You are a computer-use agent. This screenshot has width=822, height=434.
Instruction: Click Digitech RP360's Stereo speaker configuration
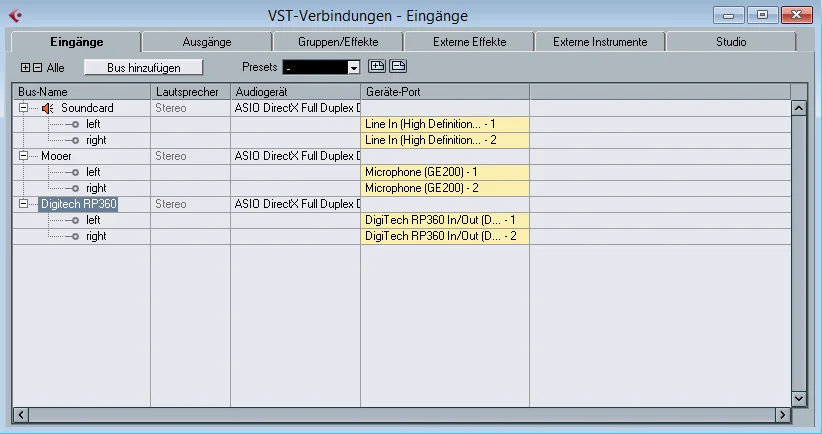tap(171, 204)
